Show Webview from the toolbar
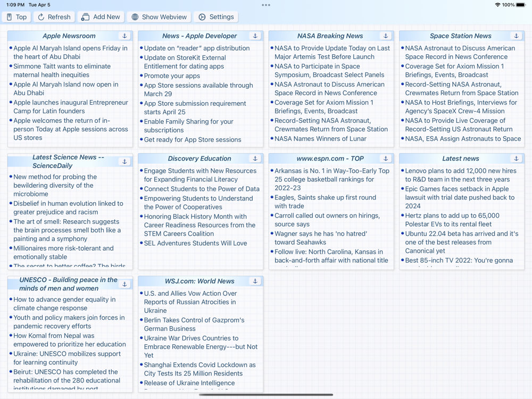 pyautogui.click(x=159, y=17)
